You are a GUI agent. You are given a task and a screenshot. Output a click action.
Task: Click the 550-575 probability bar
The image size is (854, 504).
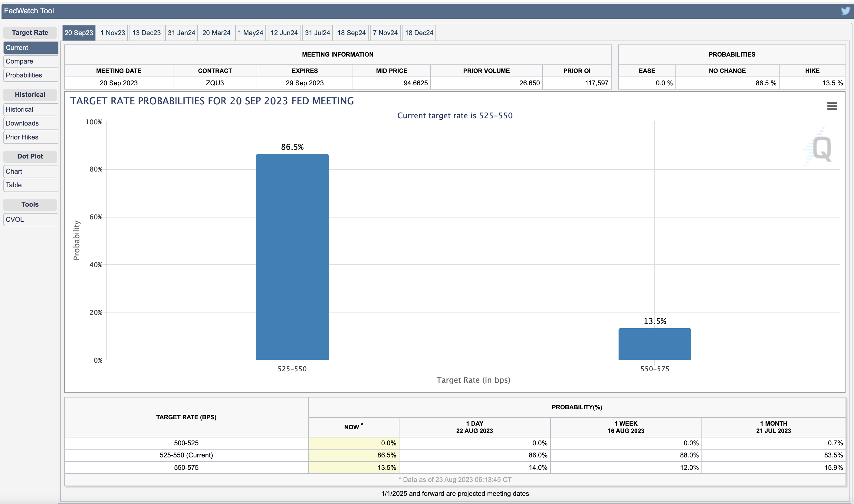pos(655,344)
